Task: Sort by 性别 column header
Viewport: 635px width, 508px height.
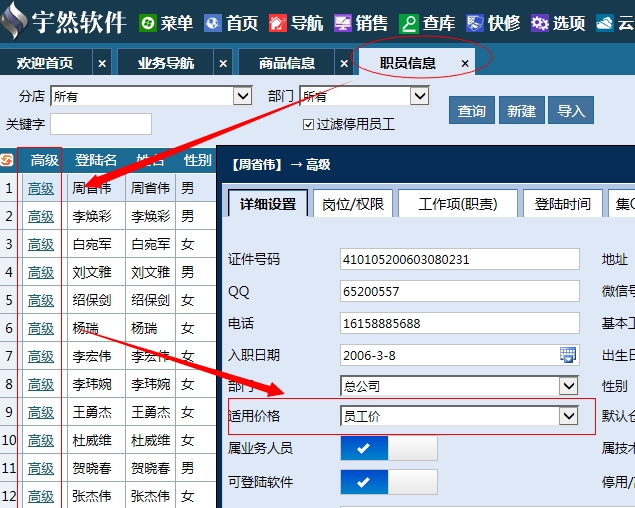Action: [197, 160]
